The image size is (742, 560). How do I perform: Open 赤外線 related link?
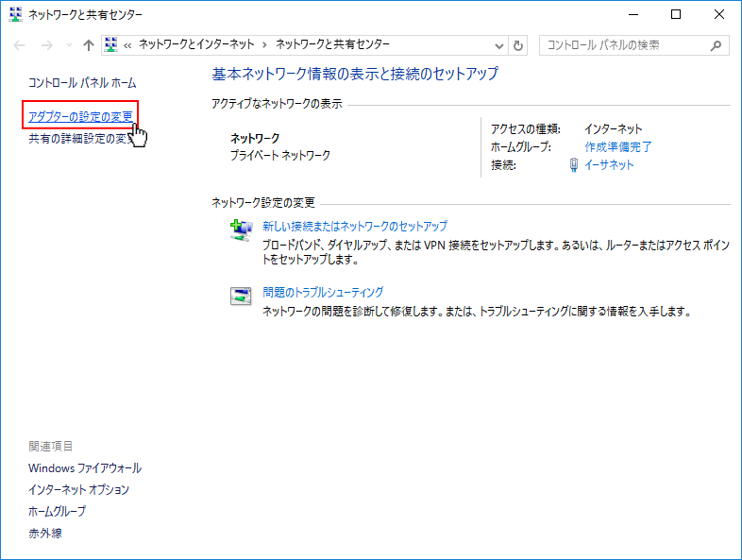[45, 533]
